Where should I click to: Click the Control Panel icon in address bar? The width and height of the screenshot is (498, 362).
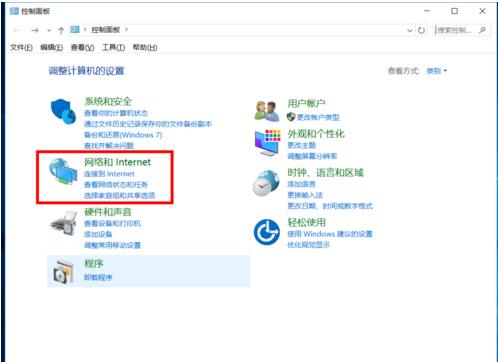point(75,30)
